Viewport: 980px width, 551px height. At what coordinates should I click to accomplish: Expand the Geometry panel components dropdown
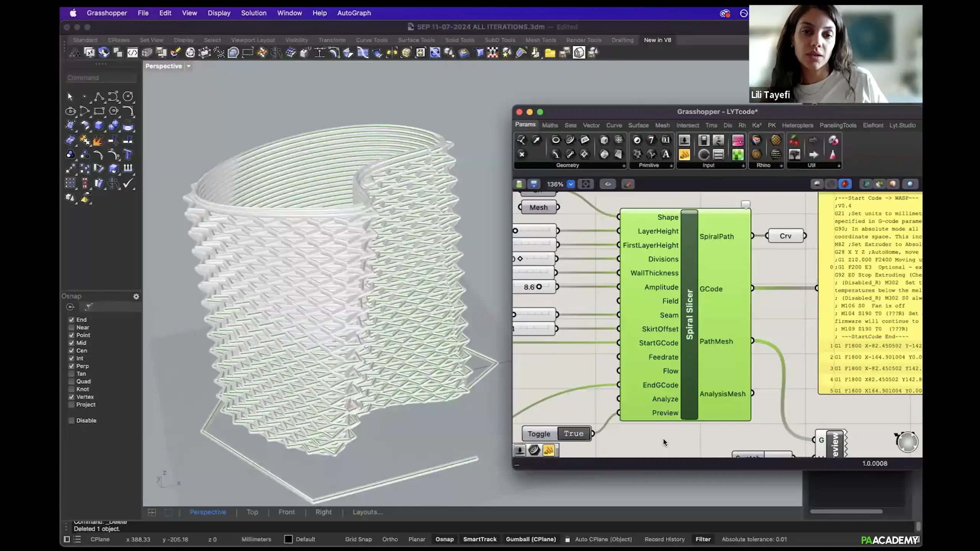pyautogui.click(x=623, y=165)
